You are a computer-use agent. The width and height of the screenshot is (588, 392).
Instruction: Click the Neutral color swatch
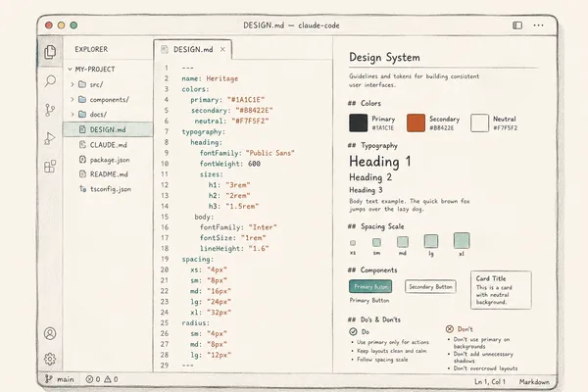(479, 122)
